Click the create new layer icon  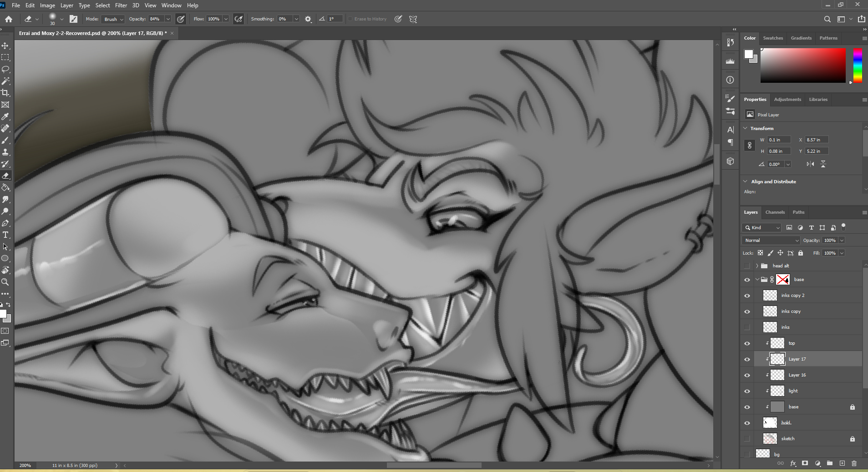coord(842,463)
